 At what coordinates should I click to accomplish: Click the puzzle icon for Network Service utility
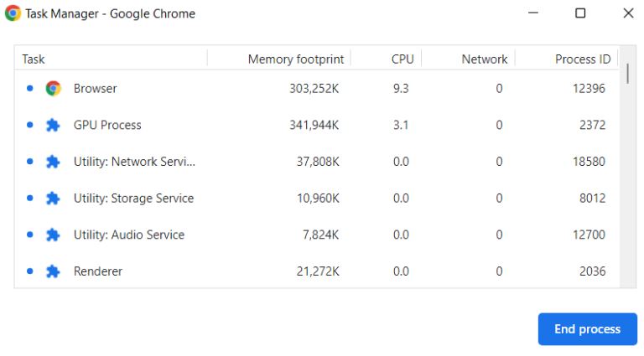point(53,162)
